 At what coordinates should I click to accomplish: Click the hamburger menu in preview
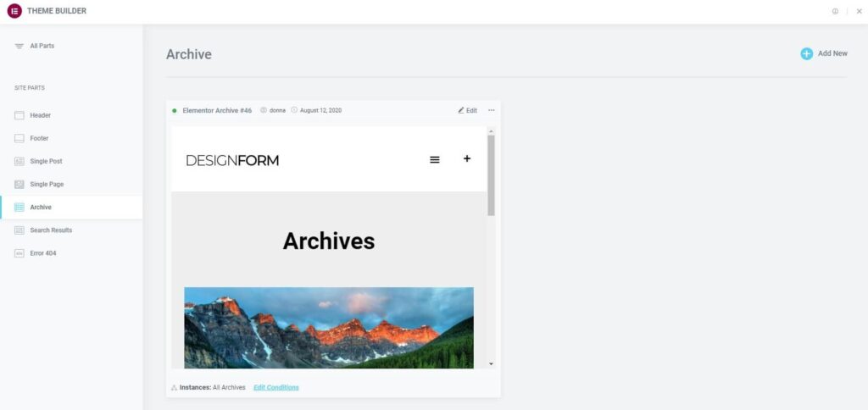pyautogui.click(x=435, y=159)
